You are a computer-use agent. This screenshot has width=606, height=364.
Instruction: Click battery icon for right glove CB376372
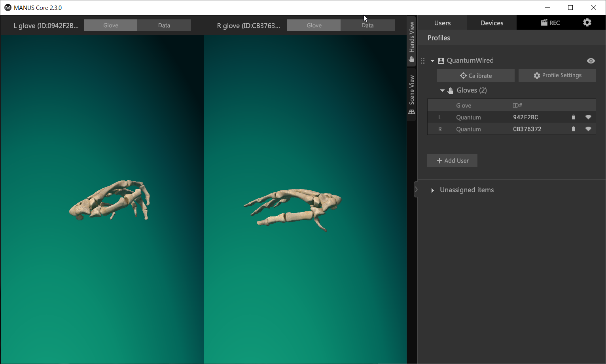point(573,129)
